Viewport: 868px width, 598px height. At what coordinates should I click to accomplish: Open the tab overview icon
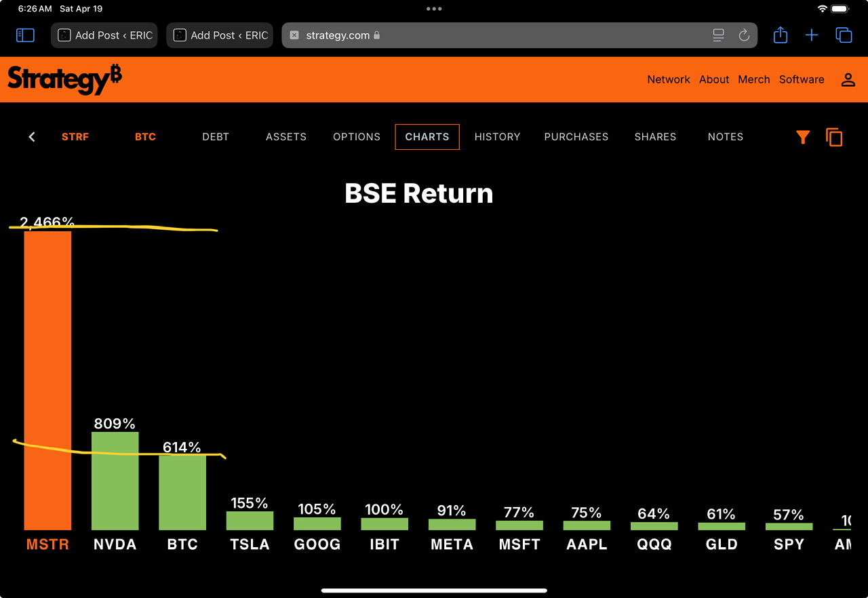point(844,35)
